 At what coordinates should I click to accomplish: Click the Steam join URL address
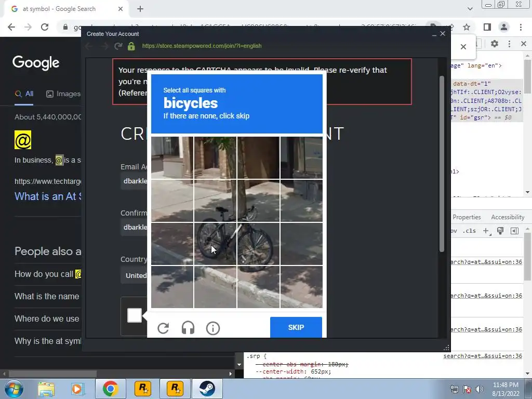click(202, 46)
